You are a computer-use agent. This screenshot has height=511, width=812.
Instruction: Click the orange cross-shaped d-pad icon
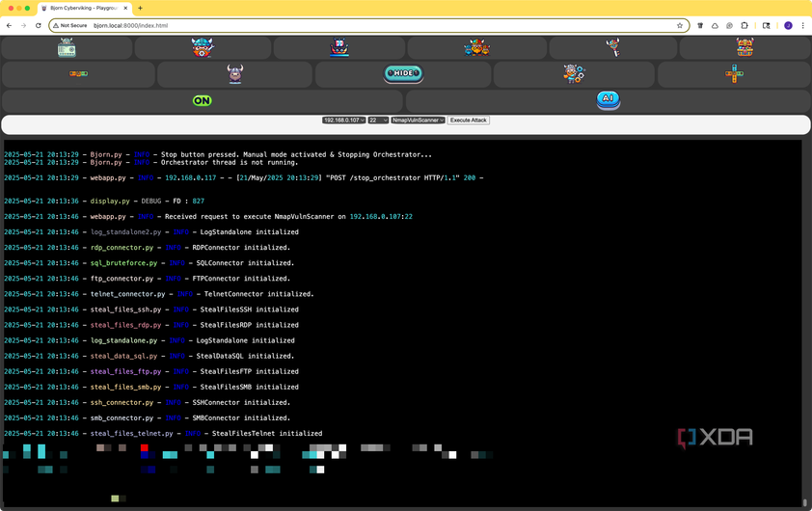(734, 74)
